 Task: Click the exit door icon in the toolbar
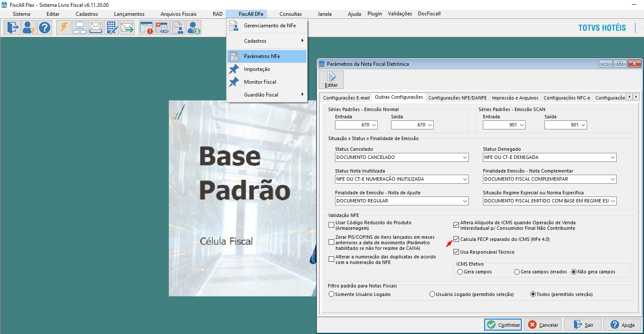point(13,28)
